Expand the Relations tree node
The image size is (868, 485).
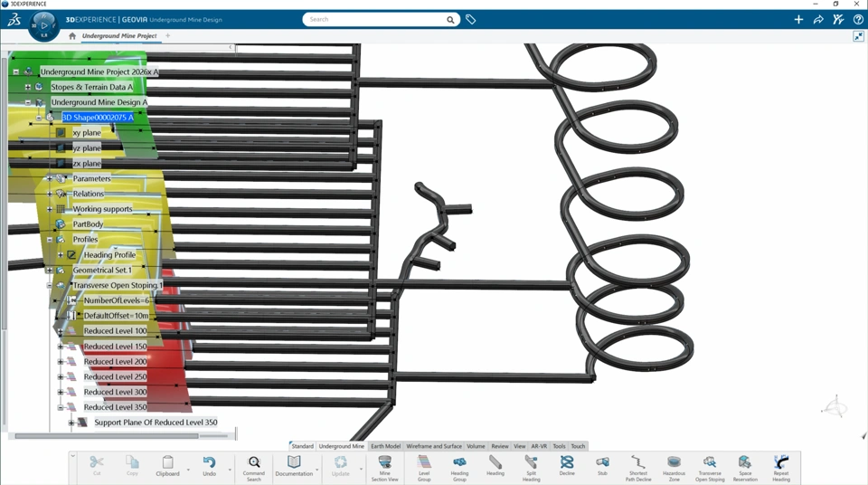pos(49,194)
